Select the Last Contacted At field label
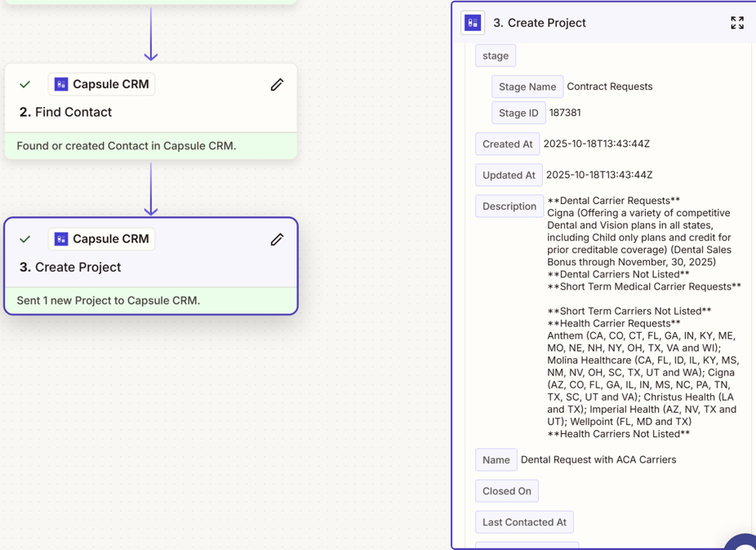The image size is (756, 550). 524,522
